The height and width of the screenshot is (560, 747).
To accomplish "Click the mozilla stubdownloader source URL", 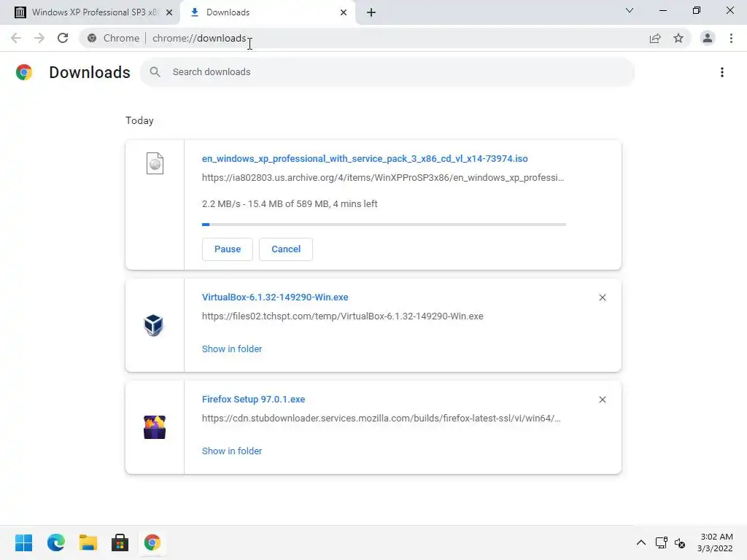I will click(381, 418).
